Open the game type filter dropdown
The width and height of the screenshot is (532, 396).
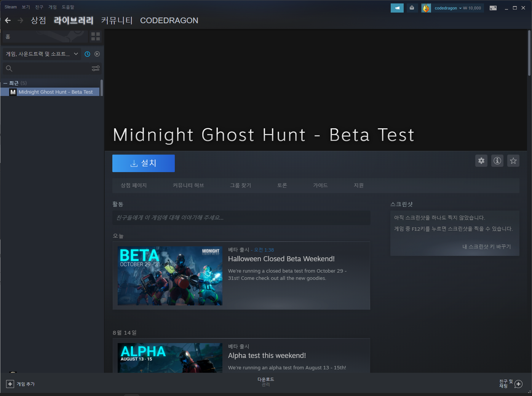tap(42, 54)
